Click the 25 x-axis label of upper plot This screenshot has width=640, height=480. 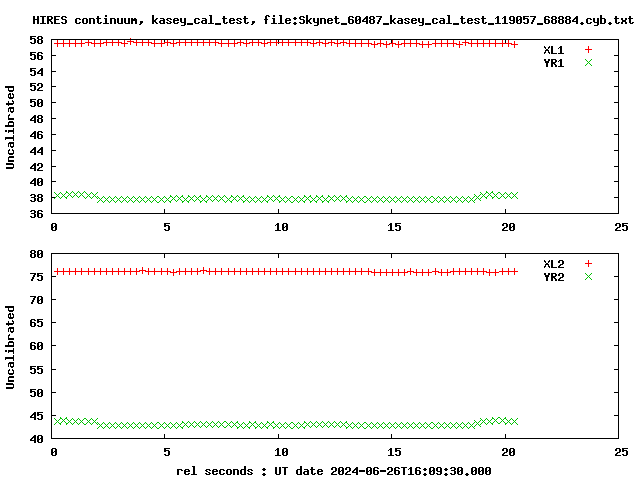click(x=621, y=227)
